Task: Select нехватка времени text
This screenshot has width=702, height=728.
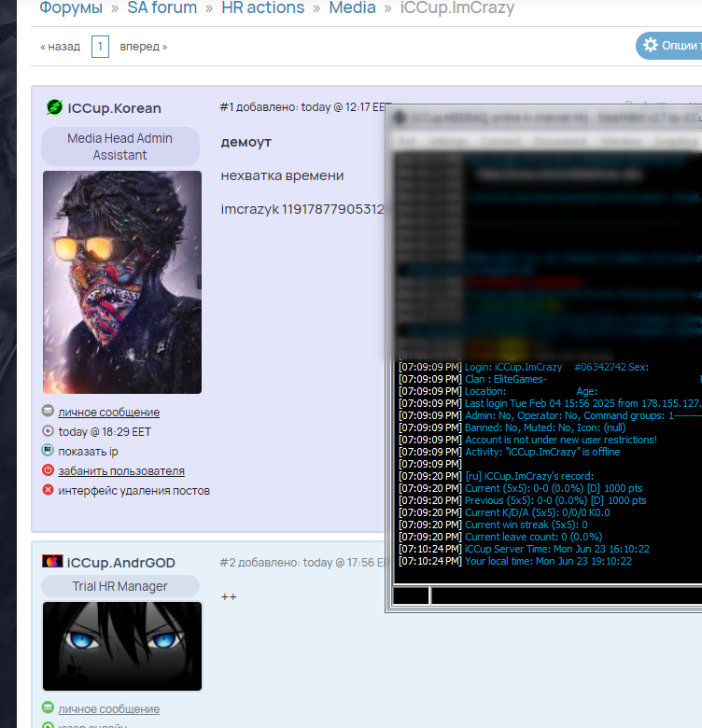Action: point(282,175)
